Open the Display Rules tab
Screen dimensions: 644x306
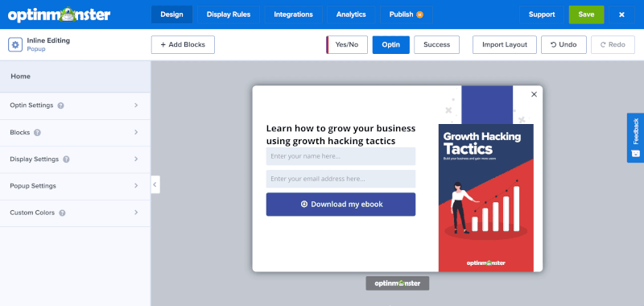click(x=229, y=14)
